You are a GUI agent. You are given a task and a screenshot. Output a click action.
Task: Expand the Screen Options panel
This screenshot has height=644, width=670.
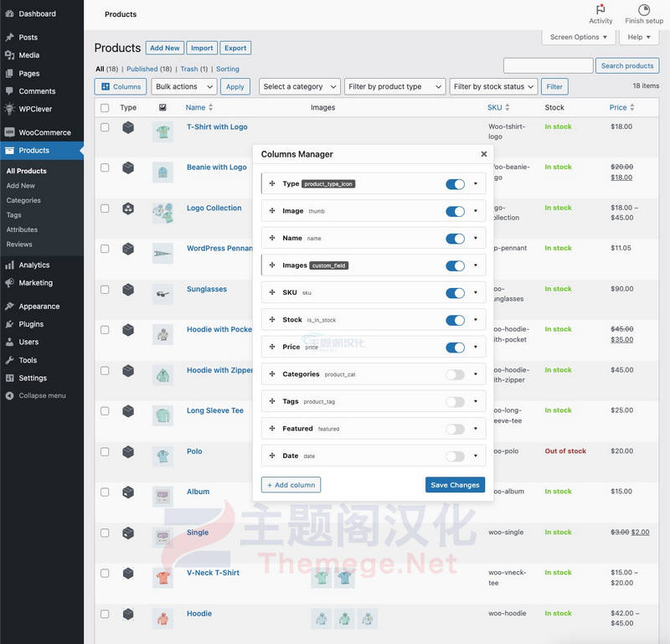pyautogui.click(x=579, y=37)
